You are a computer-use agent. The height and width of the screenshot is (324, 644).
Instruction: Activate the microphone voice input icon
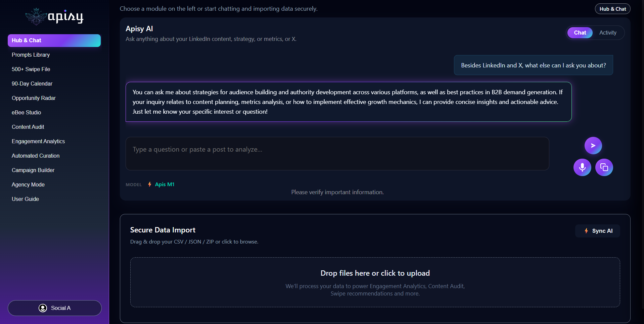(x=582, y=167)
